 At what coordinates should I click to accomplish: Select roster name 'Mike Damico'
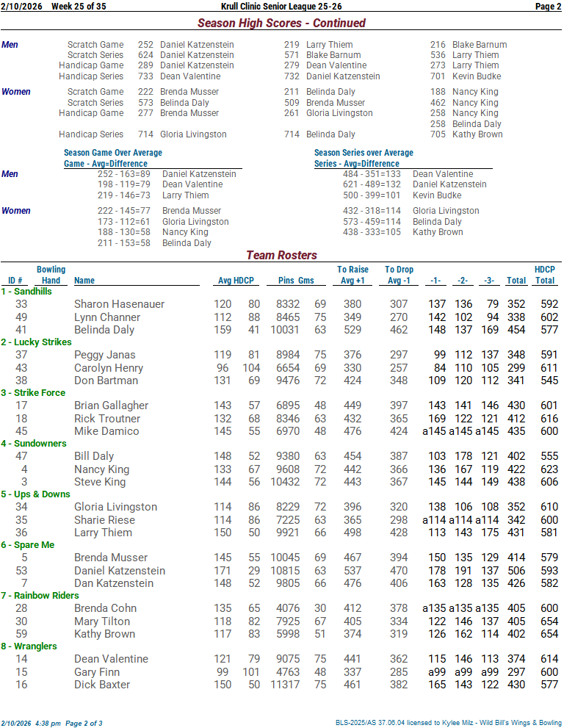(106, 431)
